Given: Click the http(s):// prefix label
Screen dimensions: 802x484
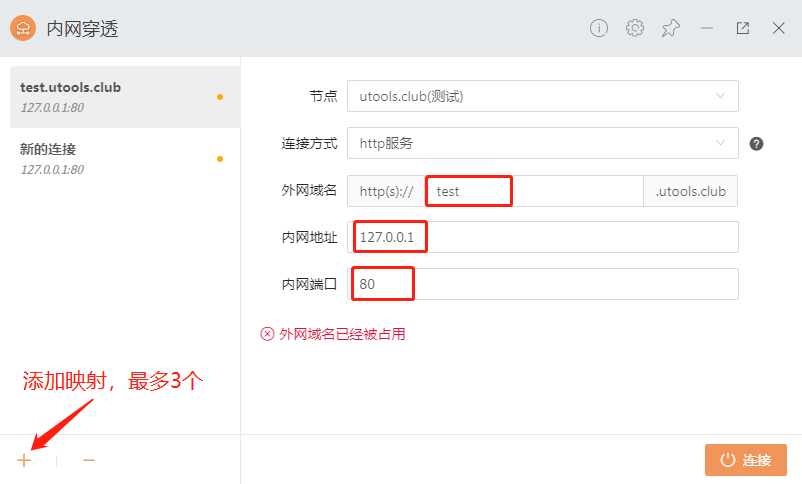Looking at the screenshot, I should (386, 191).
